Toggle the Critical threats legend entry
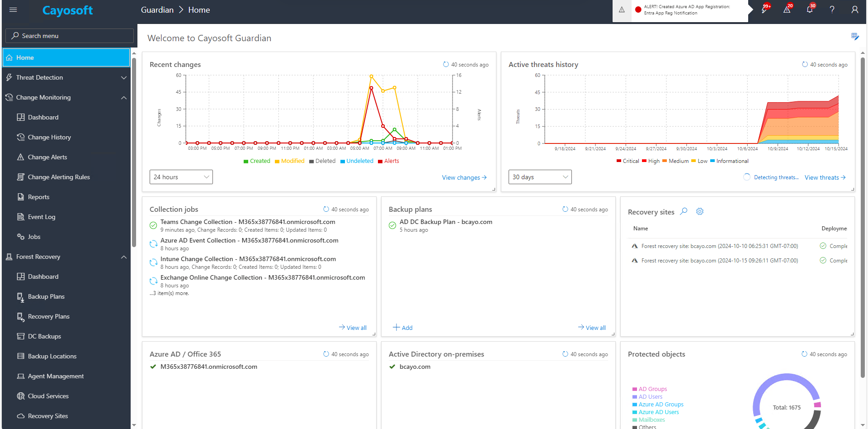 (627, 161)
